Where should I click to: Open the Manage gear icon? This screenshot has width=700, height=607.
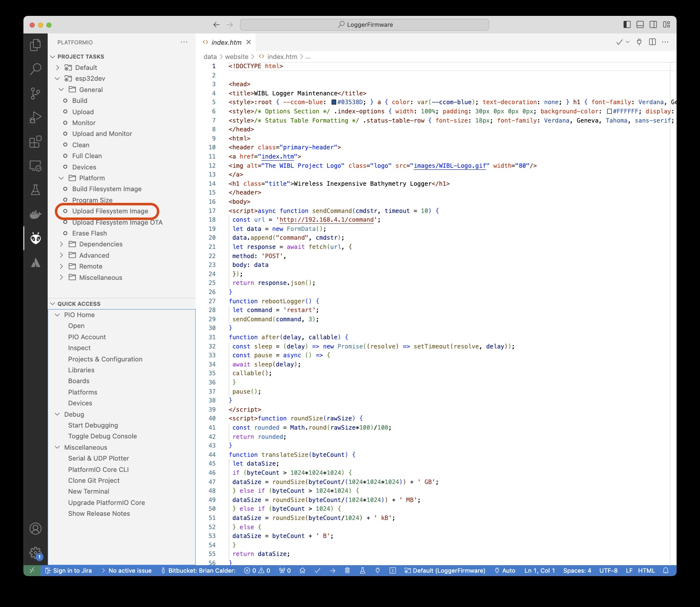[x=36, y=553]
